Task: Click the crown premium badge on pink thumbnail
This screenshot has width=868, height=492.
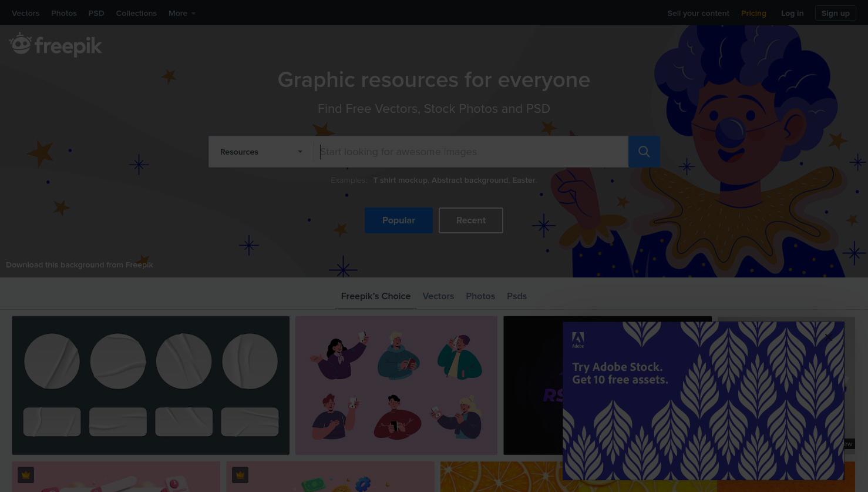Action: click(x=26, y=475)
